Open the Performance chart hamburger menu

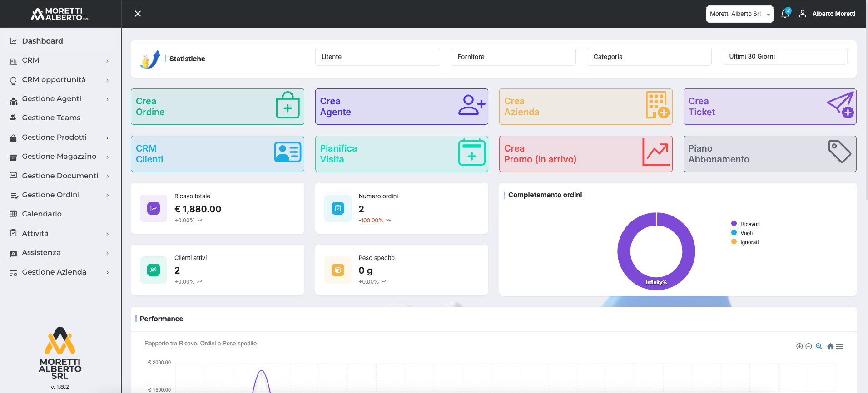(x=840, y=346)
